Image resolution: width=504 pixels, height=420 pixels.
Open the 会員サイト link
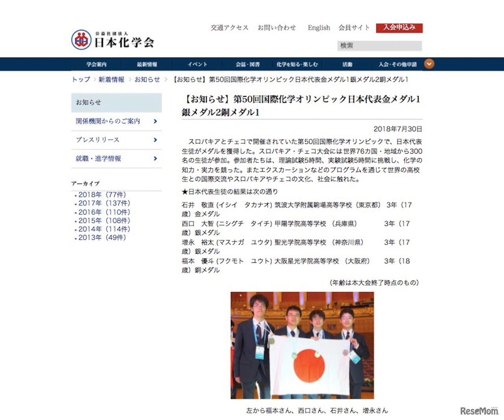[354, 28]
